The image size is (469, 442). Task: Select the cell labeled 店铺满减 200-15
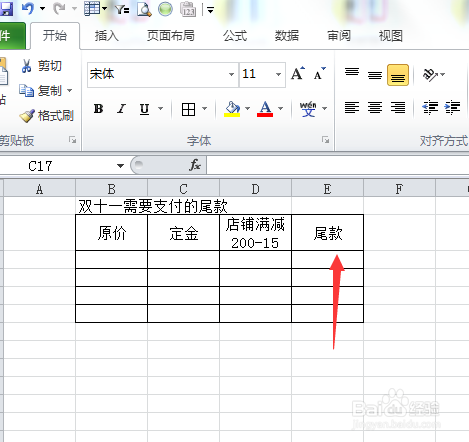[255, 233]
